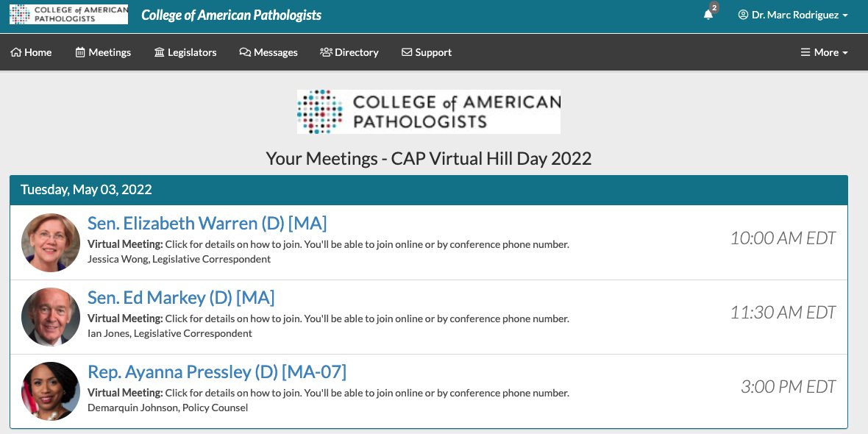Viewport: 868px width, 434px height.
Task: Open the notification bell icon
Action: click(708, 15)
